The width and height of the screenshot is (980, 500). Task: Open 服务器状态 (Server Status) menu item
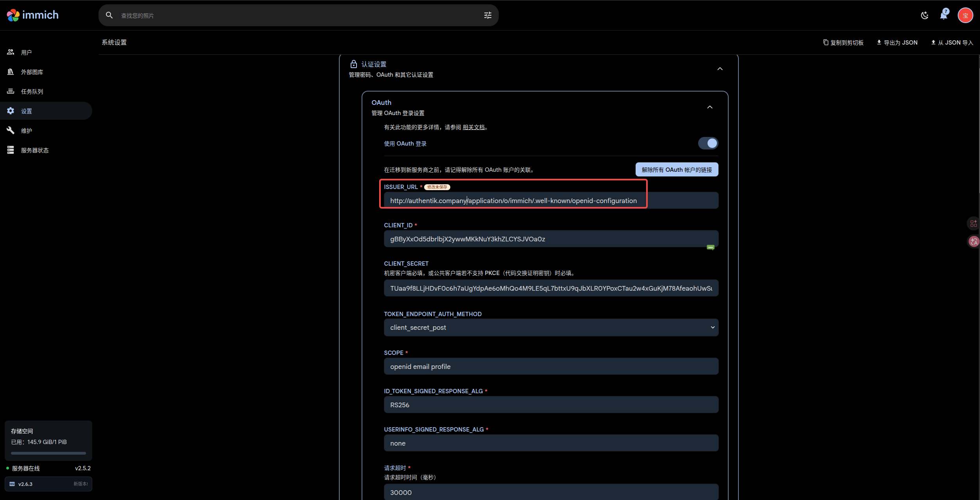tap(35, 150)
